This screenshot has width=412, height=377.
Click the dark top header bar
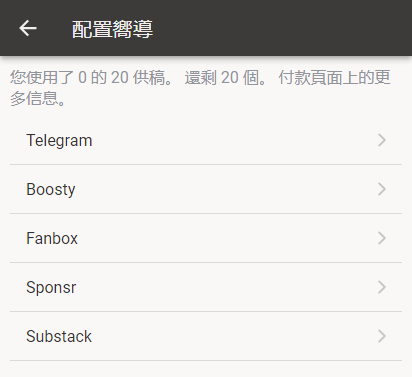(206, 28)
